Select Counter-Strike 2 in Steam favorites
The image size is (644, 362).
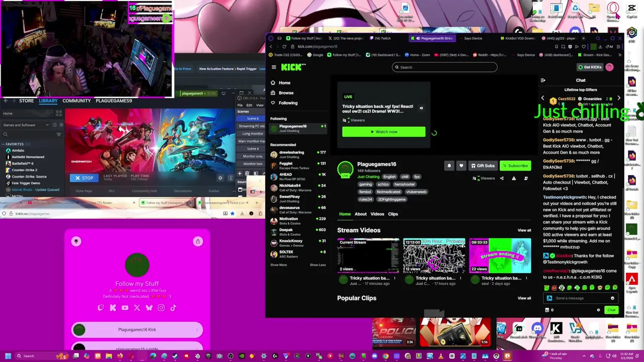tap(25, 170)
